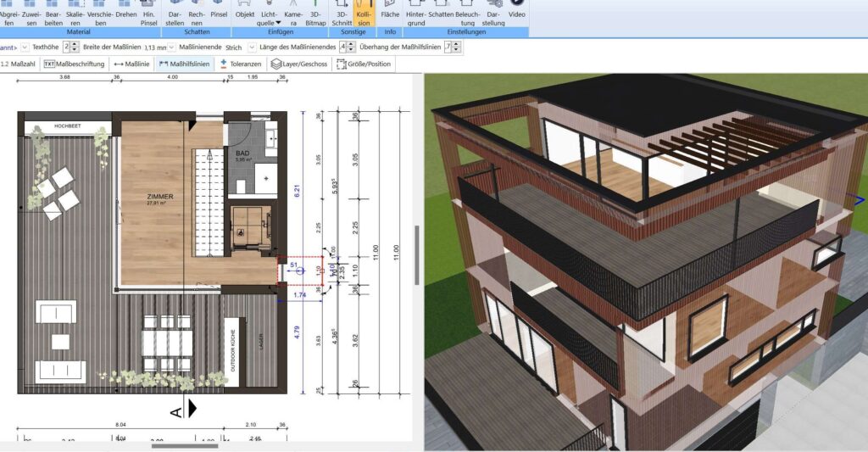Click the ZIMMER room label in plan
This screenshot has height=452, width=868.
tap(159, 197)
